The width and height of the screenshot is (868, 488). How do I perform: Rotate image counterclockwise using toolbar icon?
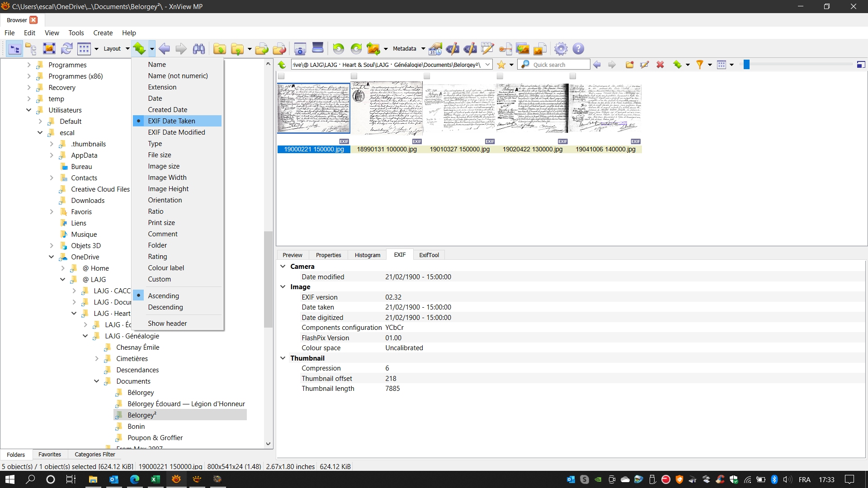(338, 49)
